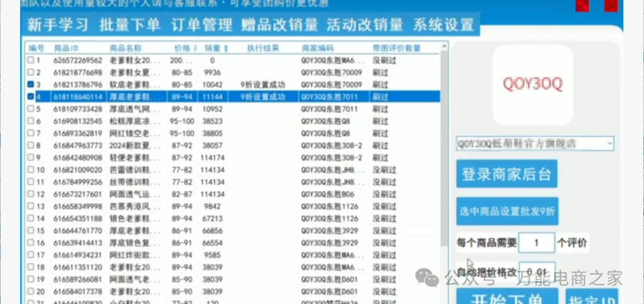This screenshot has width=644, height=304.
Task: Click the QOY3OQ store logo image
Action: click(x=532, y=85)
